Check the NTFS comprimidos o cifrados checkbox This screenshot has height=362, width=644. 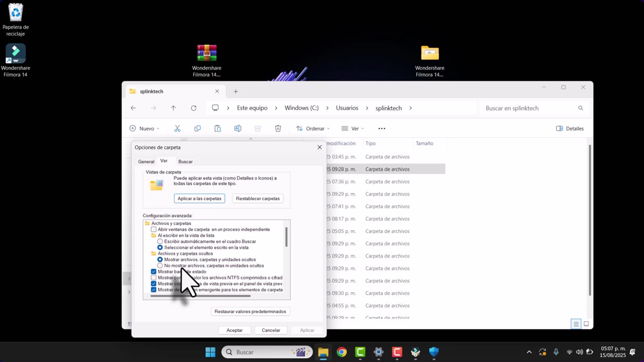point(154,278)
